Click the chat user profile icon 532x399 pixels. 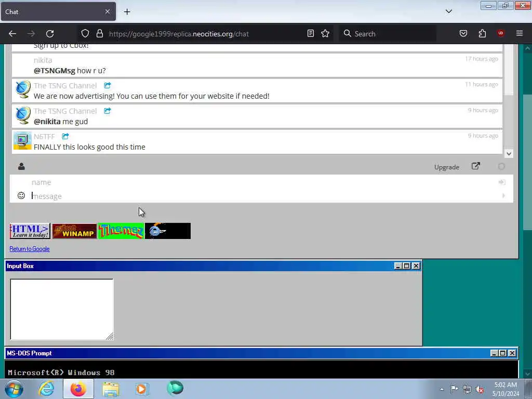(21, 166)
